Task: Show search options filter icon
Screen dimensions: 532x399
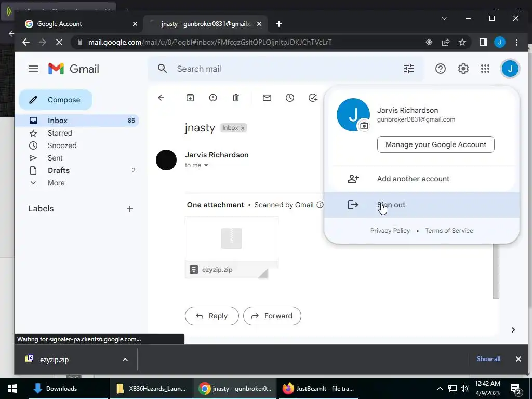Action: coord(409,69)
